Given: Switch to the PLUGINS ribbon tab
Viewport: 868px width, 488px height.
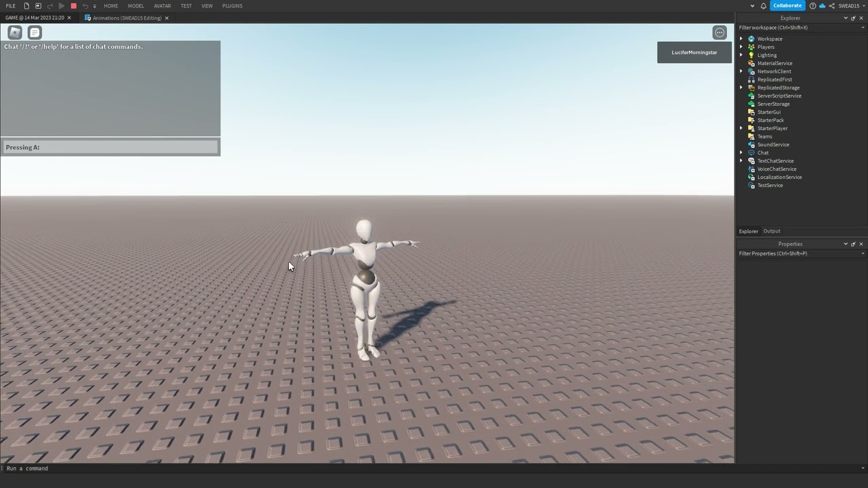Looking at the screenshot, I should (x=232, y=6).
